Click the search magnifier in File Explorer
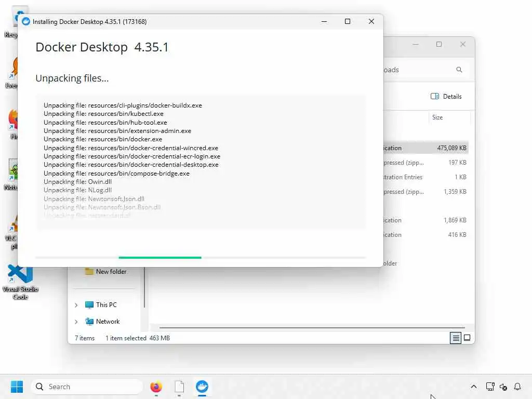The height and width of the screenshot is (399, 532). pyautogui.click(x=459, y=70)
